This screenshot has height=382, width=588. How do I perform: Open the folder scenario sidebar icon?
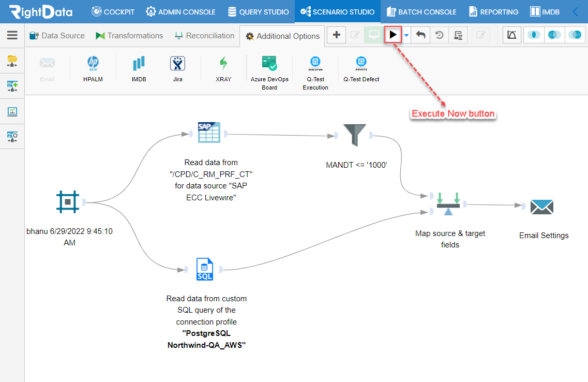(12, 61)
